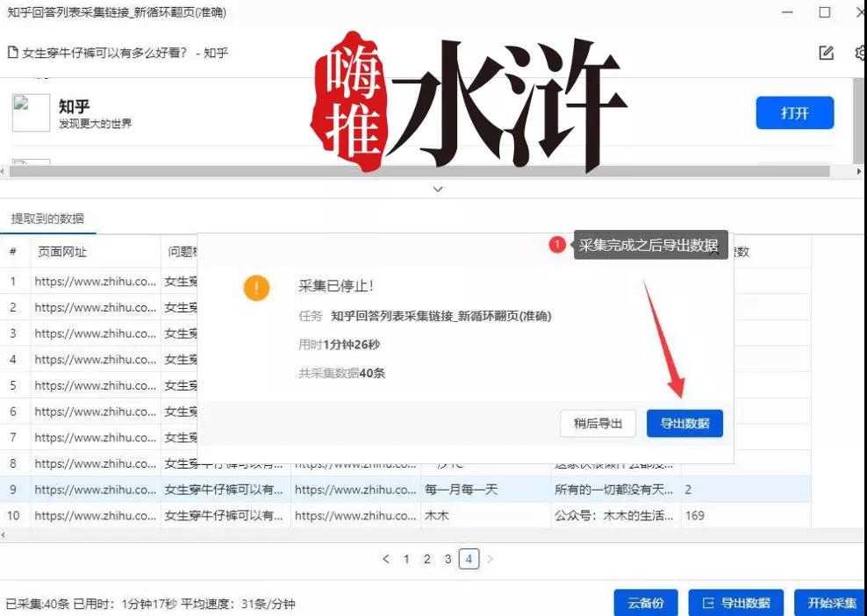Click the answer link cell in row 9
This screenshot has height=616, width=867.
(355, 490)
